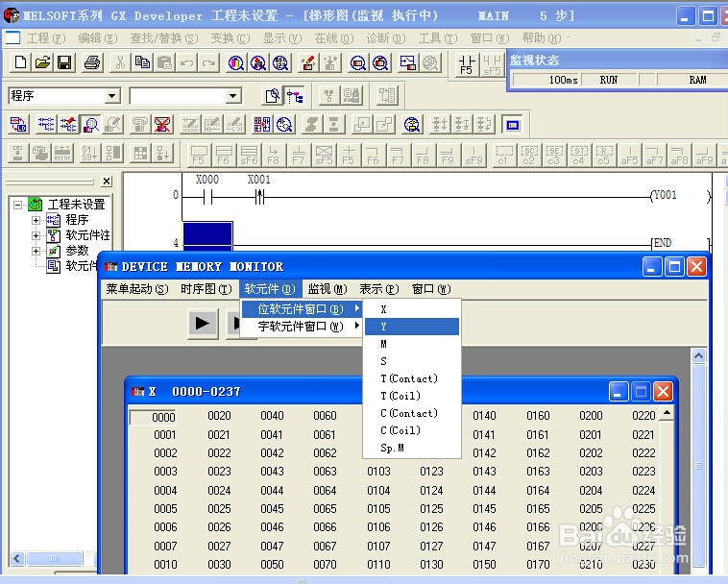Choose Y from the bit device submenu
Screen dimensions: 728x584
[x=412, y=327]
